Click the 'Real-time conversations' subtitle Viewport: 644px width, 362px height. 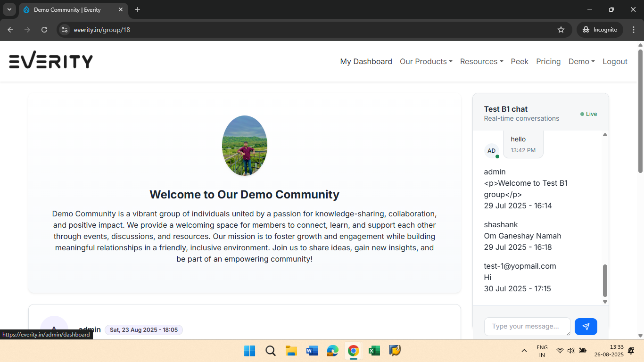521,118
